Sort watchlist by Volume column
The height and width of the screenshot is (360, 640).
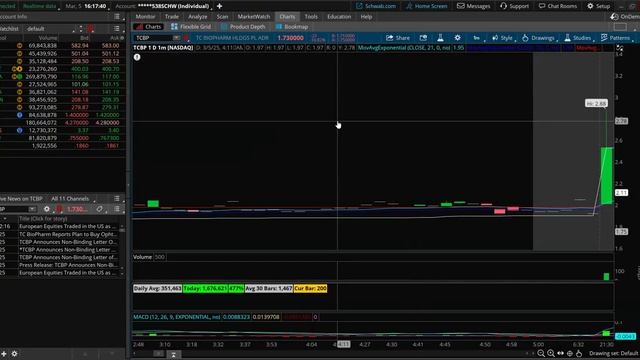[48, 38]
